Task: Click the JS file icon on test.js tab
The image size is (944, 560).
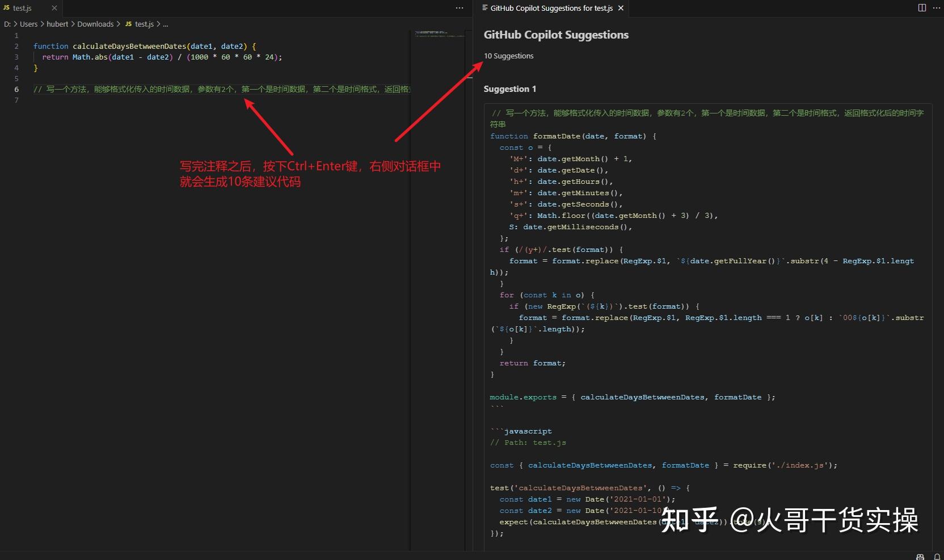Action: coord(6,7)
